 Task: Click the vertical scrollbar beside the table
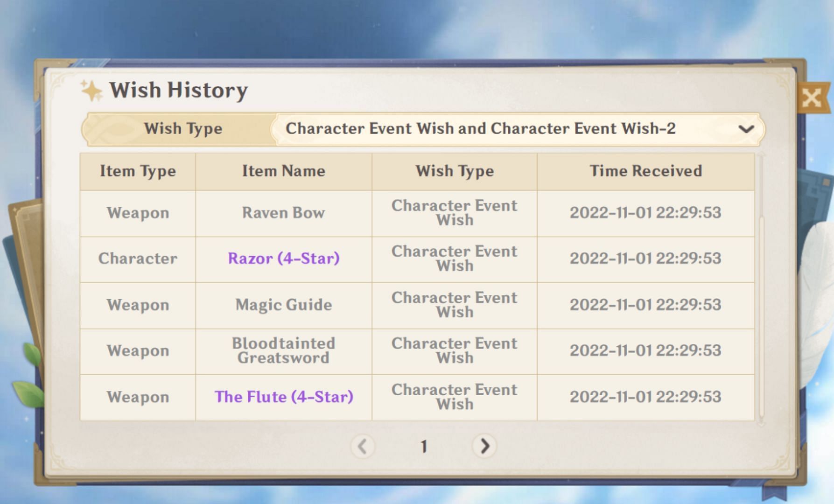(x=761, y=289)
